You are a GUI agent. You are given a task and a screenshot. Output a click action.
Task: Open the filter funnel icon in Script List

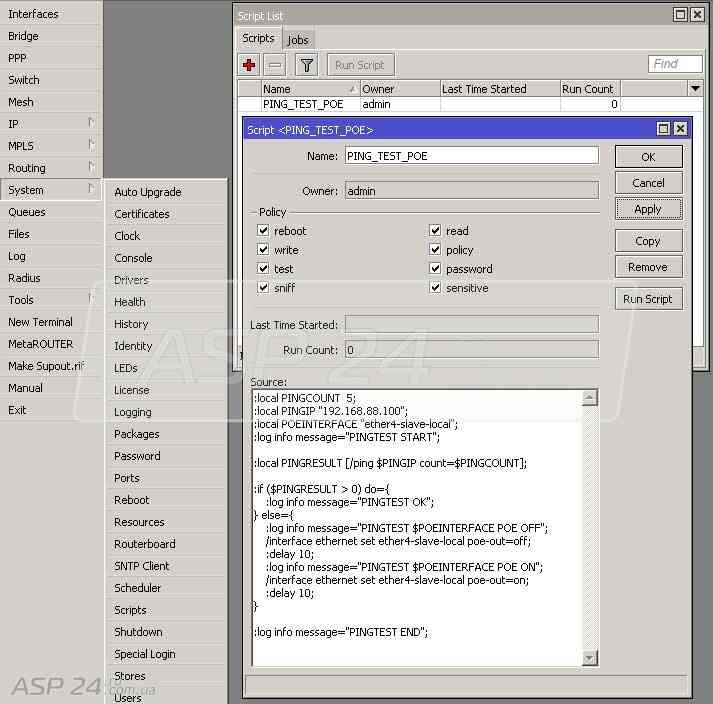(x=306, y=65)
